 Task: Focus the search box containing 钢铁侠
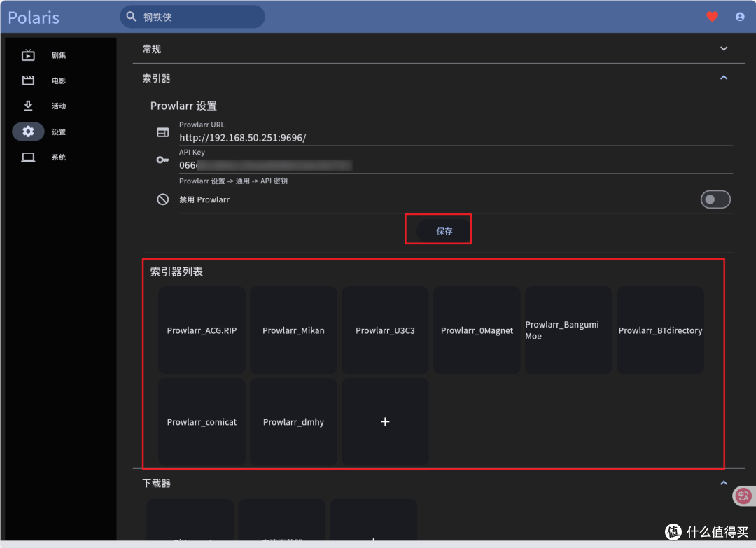click(192, 17)
